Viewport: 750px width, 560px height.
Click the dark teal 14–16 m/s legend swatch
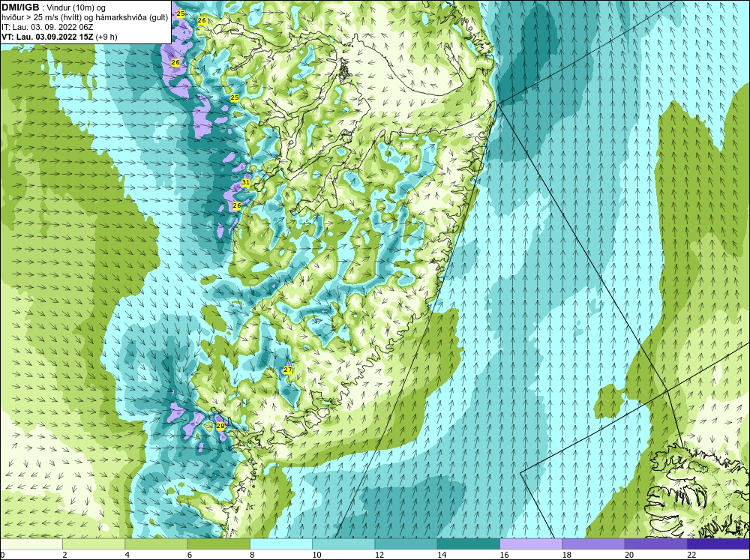[469, 544]
